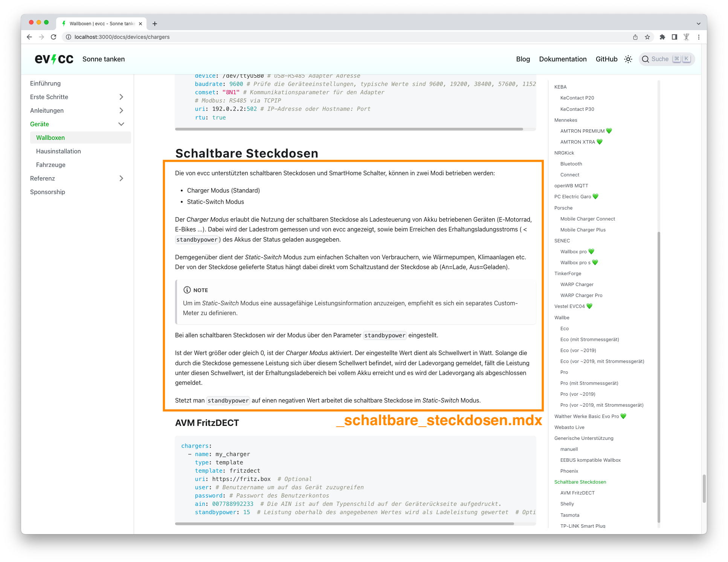Jump to Mobile Charger Connect entry

[x=588, y=219]
